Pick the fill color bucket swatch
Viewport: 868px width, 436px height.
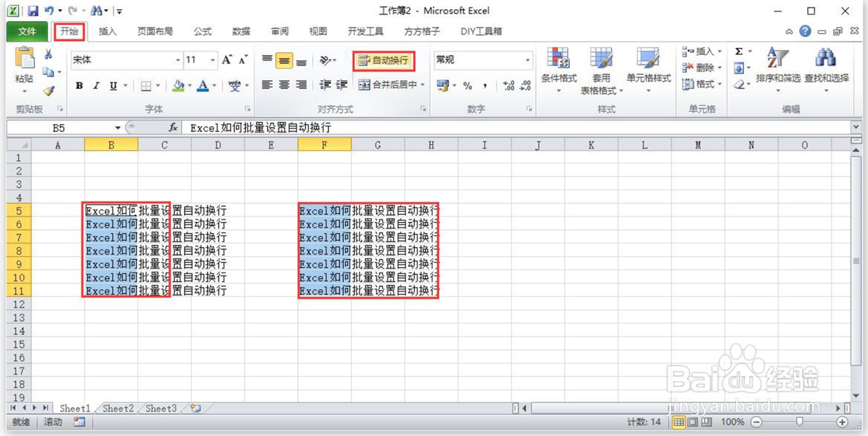(178, 85)
